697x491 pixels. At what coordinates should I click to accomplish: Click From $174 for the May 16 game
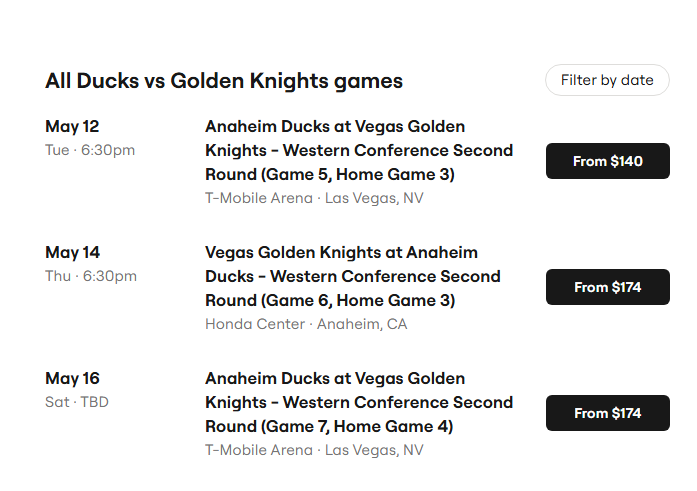point(608,413)
